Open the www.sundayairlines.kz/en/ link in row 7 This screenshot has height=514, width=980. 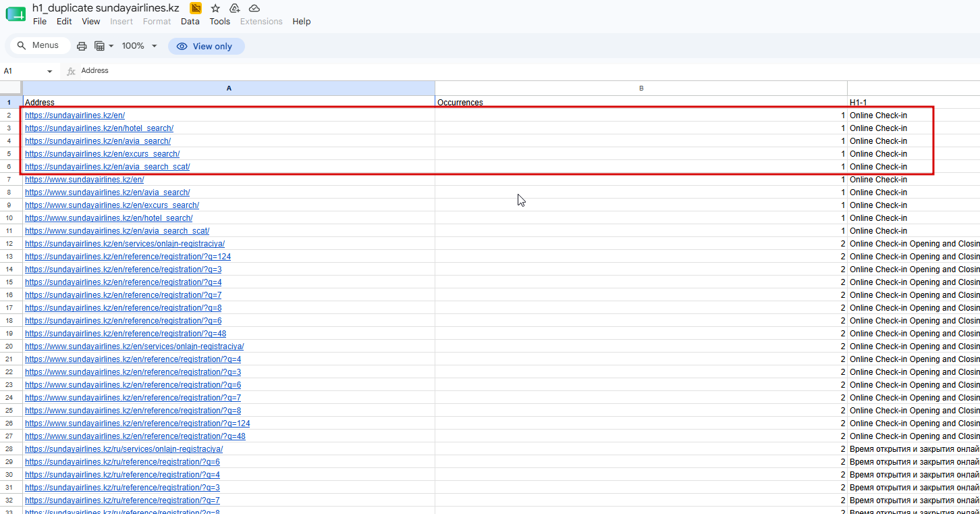pyautogui.click(x=84, y=180)
